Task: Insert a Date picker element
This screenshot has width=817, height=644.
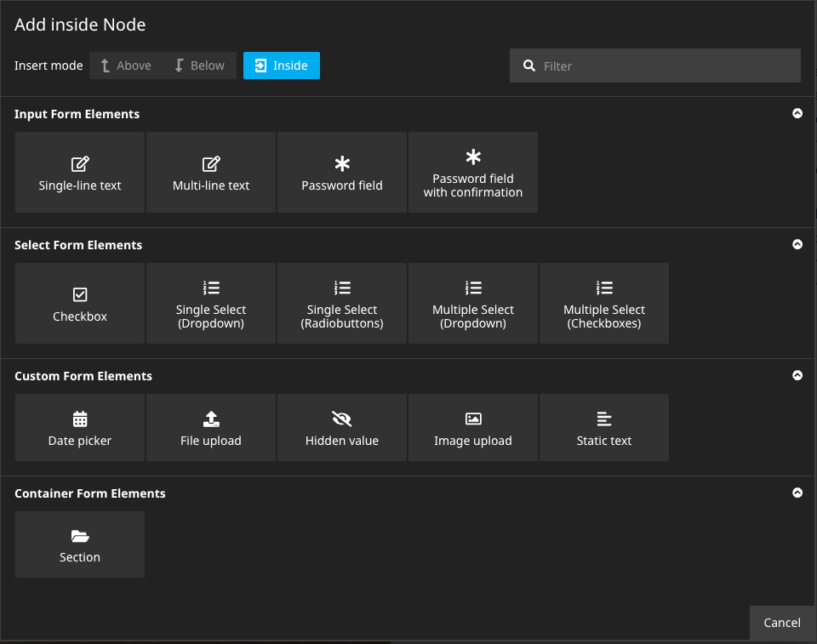Action: pos(79,427)
